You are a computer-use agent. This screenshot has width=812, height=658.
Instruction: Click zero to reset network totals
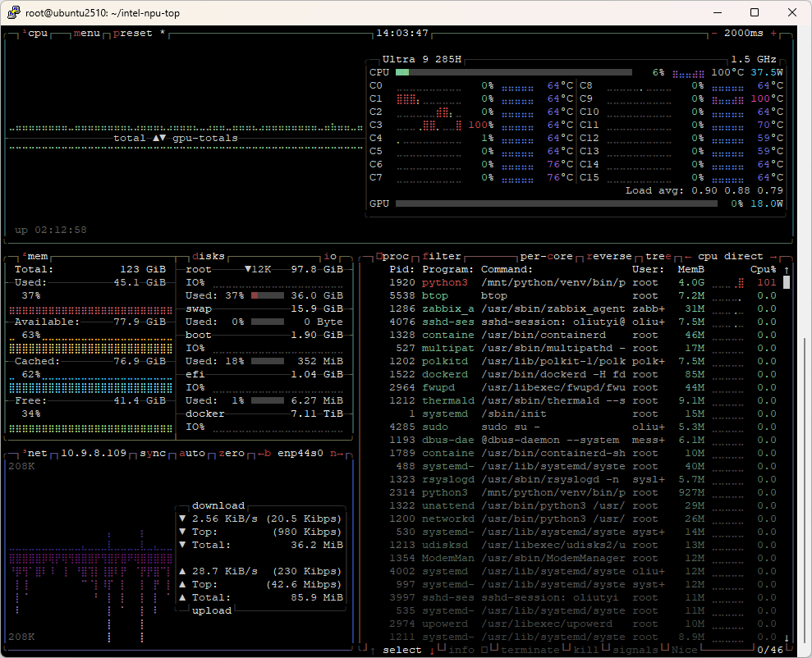point(232,453)
